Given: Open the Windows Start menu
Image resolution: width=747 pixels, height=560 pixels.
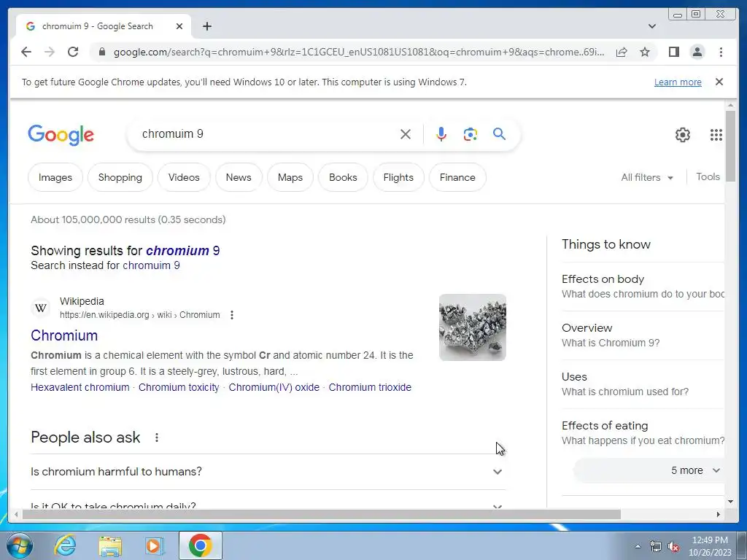Looking at the screenshot, I should tap(20, 545).
